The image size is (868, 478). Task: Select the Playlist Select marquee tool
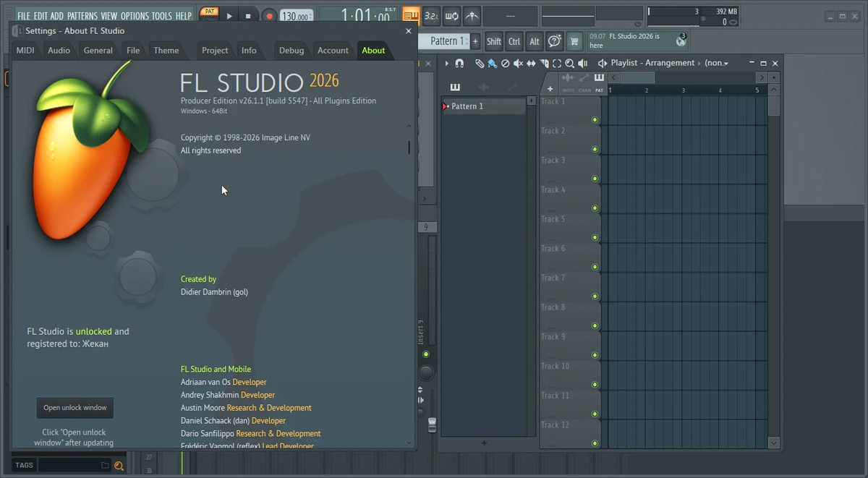pyautogui.click(x=557, y=64)
